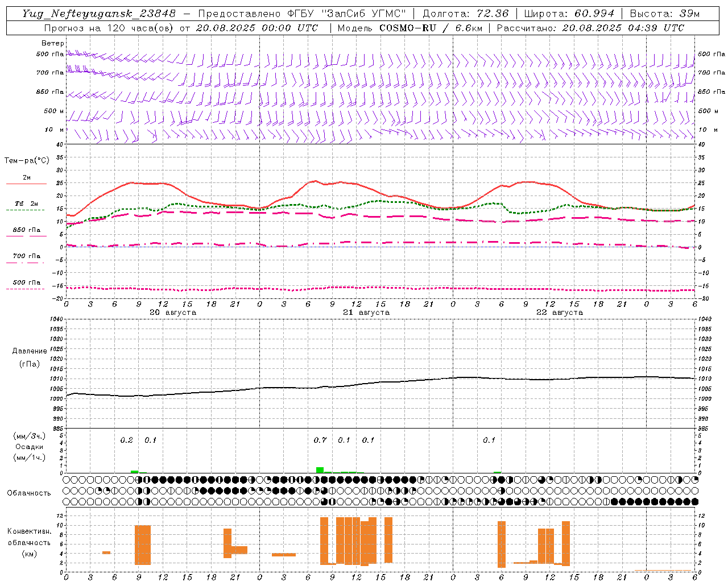Select the 'Высота: 39м' elevation text
Viewport: 728px width, 582px height.
pyautogui.click(x=665, y=14)
